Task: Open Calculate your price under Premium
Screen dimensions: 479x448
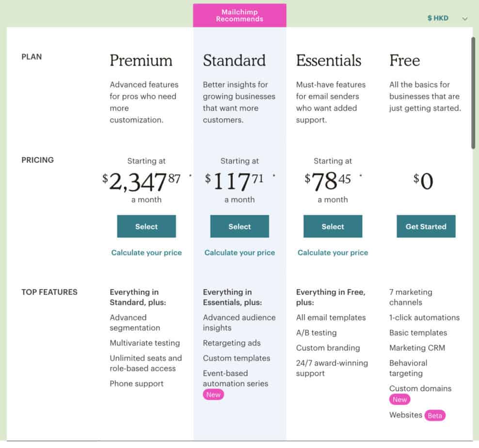Action: click(146, 253)
